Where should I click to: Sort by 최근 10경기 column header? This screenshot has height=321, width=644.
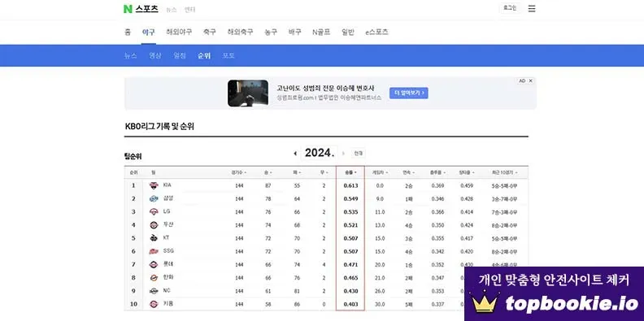point(505,173)
